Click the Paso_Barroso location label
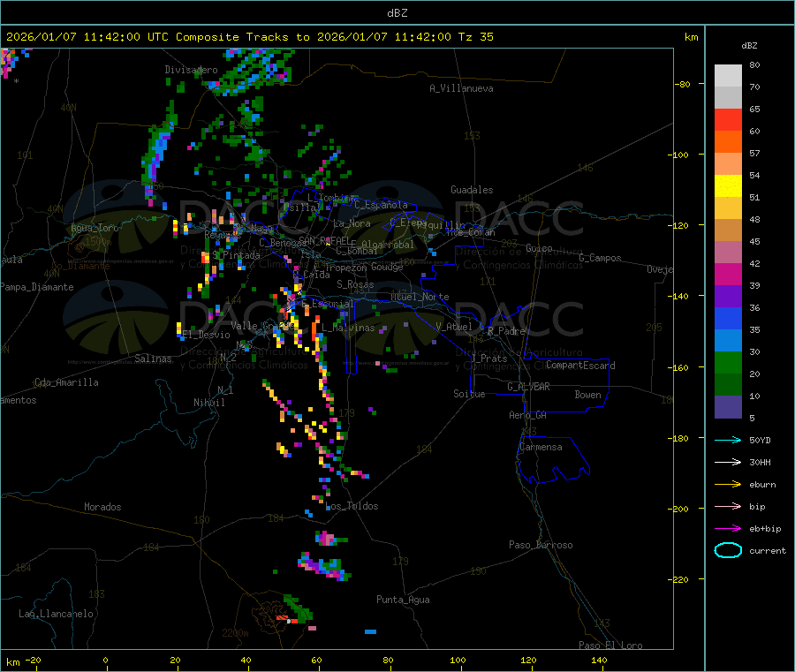795x672 pixels. click(x=541, y=545)
